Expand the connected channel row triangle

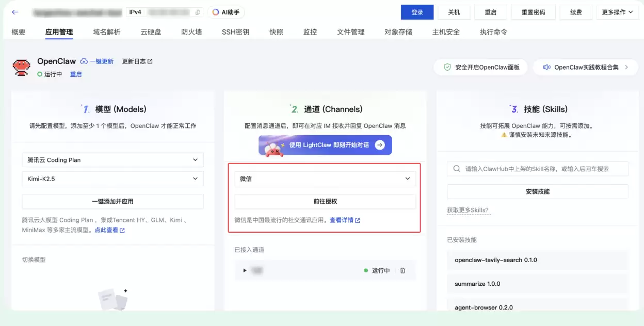(245, 270)
